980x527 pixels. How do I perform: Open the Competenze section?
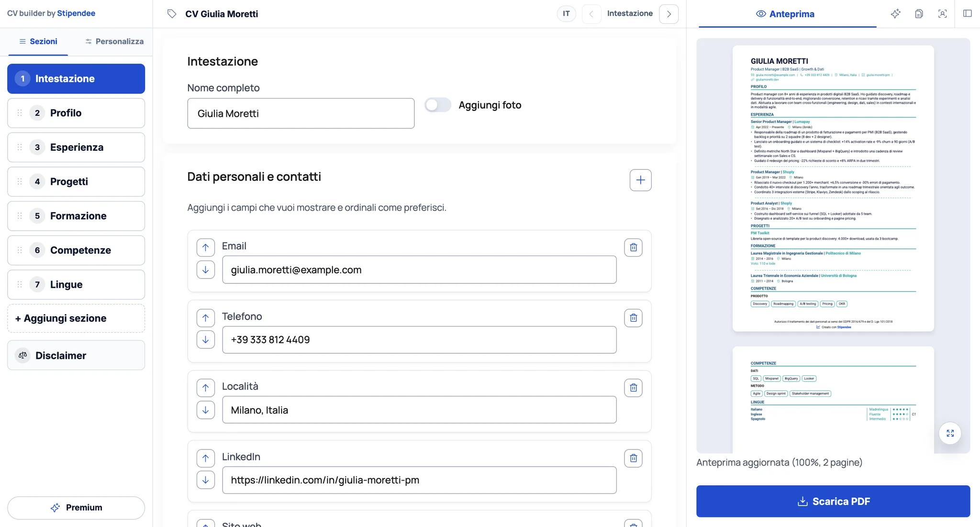point(76,250)
